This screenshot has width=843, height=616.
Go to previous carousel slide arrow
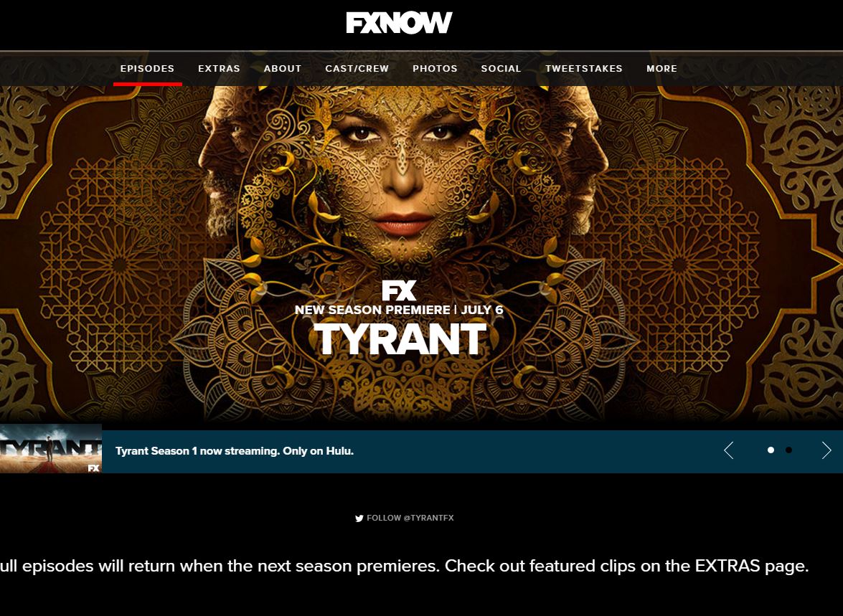(728, 450)
